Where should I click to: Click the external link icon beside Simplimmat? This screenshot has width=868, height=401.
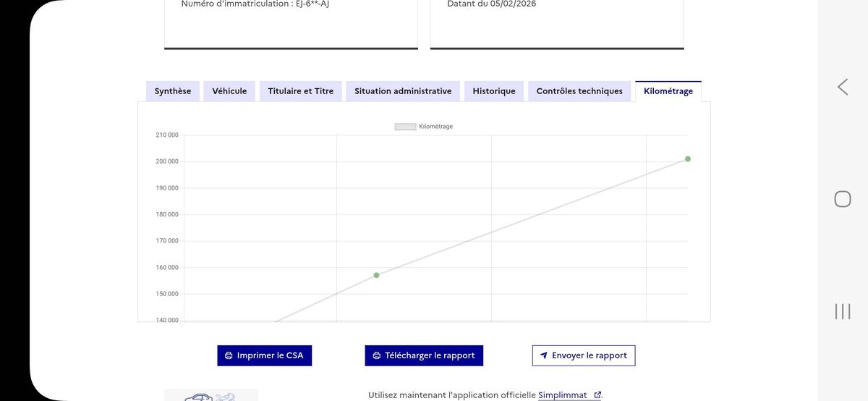click(x=597, y=395)
